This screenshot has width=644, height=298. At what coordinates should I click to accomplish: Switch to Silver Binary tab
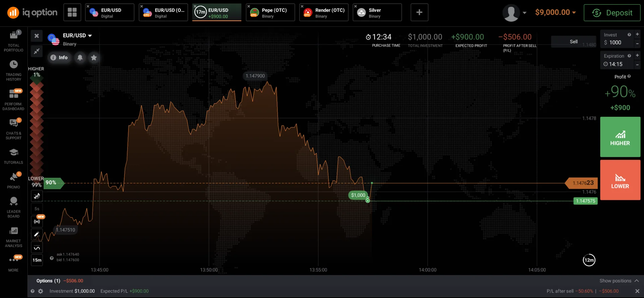377,12
